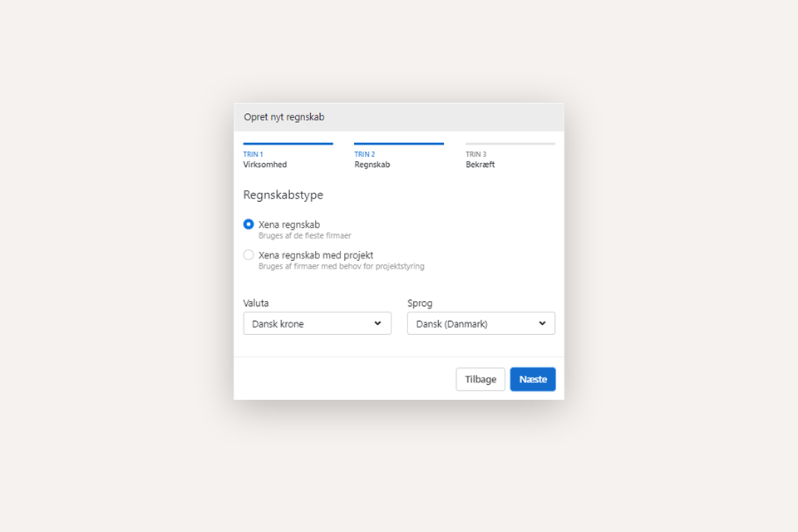Image resolution: width=798 pixels, height=532 pixels.
Task: Open the Valuta dropdown showing Dansk krone
Action: tap(317, 323)
